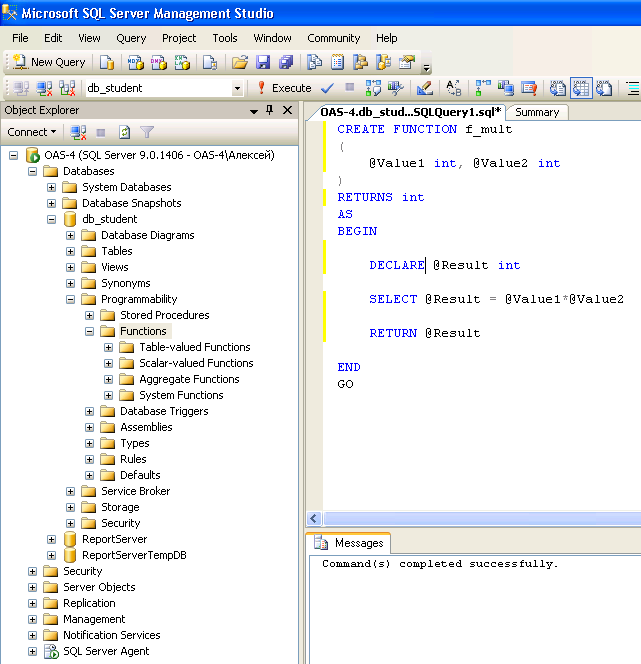Click the New Query button
641x664 pixels.
49,62
